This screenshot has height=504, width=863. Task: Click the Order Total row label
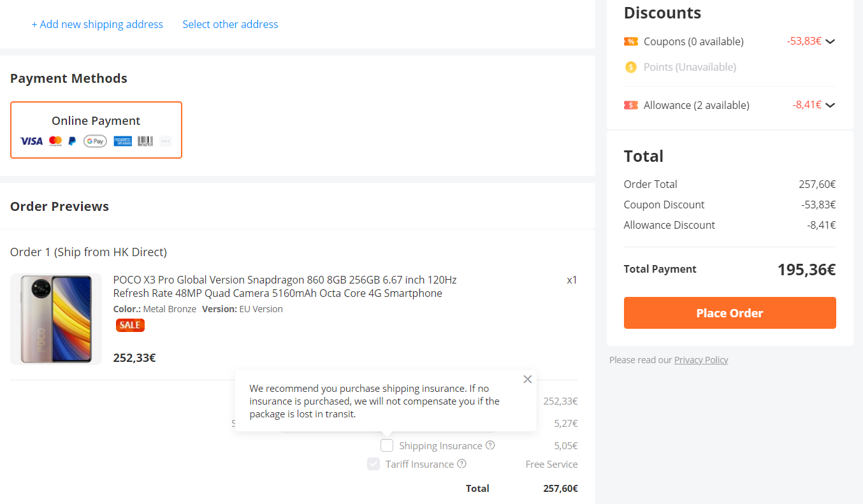(651, 184)
